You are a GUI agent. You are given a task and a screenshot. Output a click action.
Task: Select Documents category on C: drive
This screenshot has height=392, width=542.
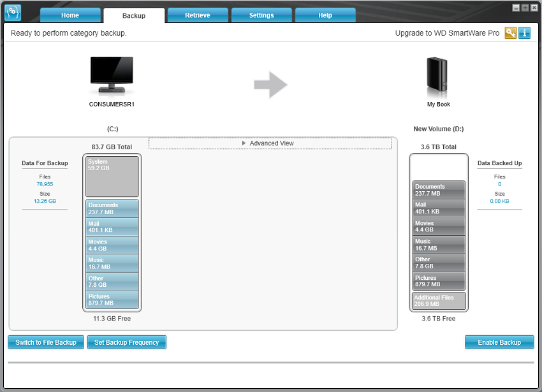(x=112, y=208)
